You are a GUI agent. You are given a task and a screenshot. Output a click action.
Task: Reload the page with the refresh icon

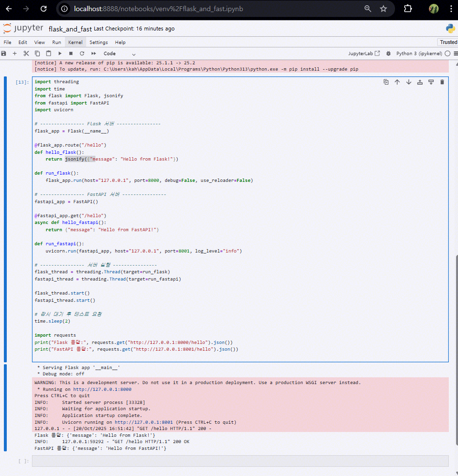pos(44,9)
